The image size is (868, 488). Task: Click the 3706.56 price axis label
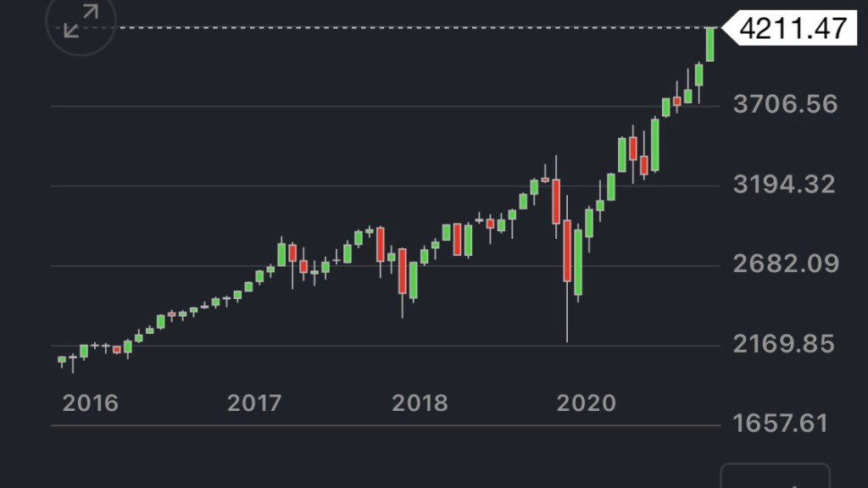784,105
